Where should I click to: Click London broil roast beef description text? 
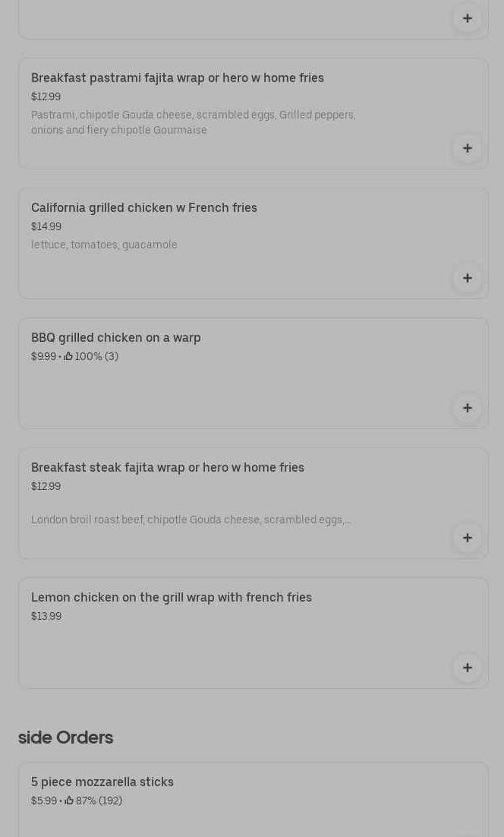coord(190,520)
